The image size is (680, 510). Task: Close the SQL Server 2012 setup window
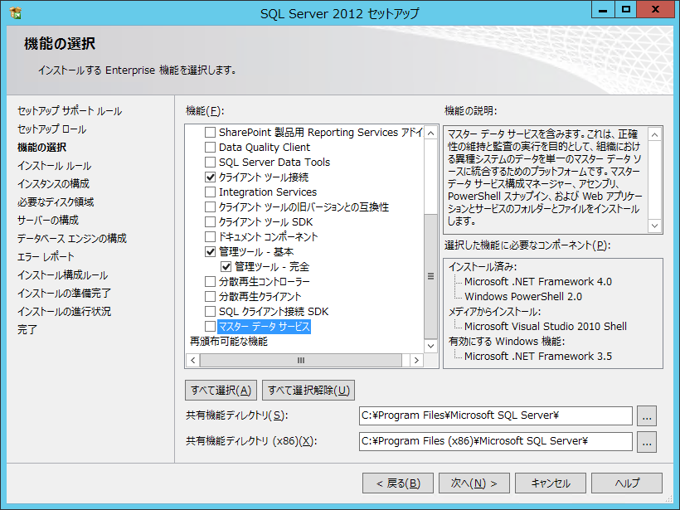(655, 10)
